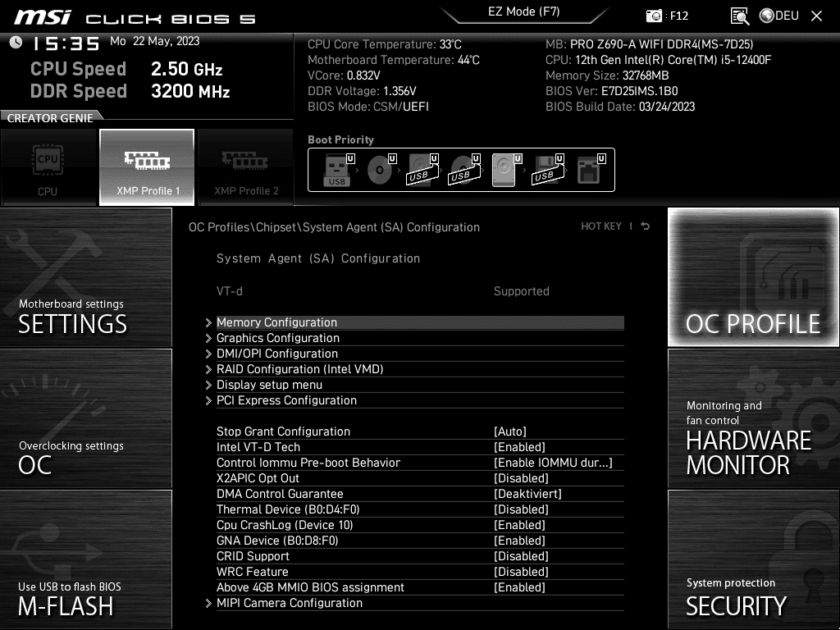Expand Memory Configuration submenu
This screenshot has height=630, width=840.
[420, 322]
